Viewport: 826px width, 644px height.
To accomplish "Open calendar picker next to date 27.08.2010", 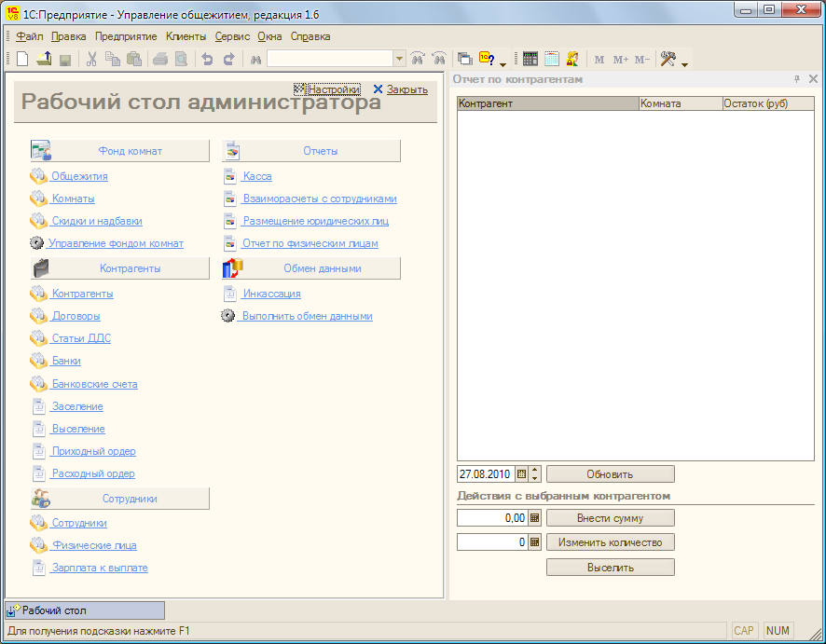I will tap(521, 474).
